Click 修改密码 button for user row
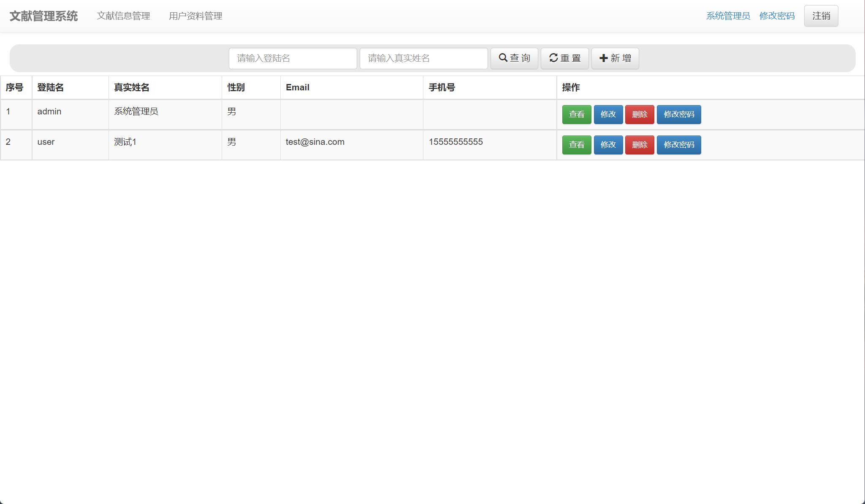865x504 pixels. click(678, 145)
